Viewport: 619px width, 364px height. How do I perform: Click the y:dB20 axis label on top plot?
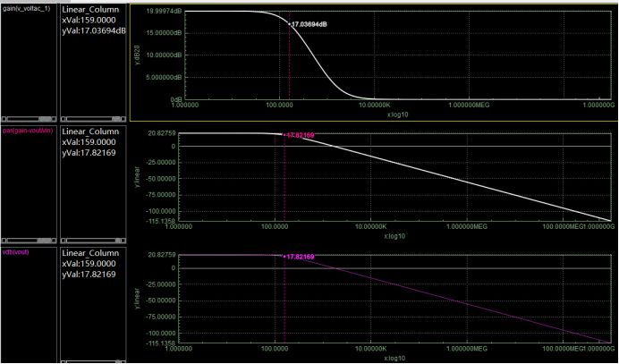(x=139, y=54)
